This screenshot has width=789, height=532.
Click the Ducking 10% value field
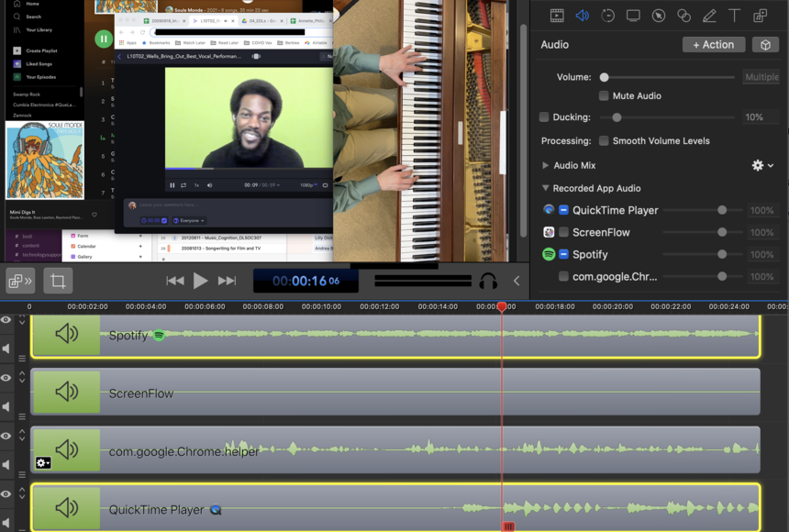(x=761, y=117)
